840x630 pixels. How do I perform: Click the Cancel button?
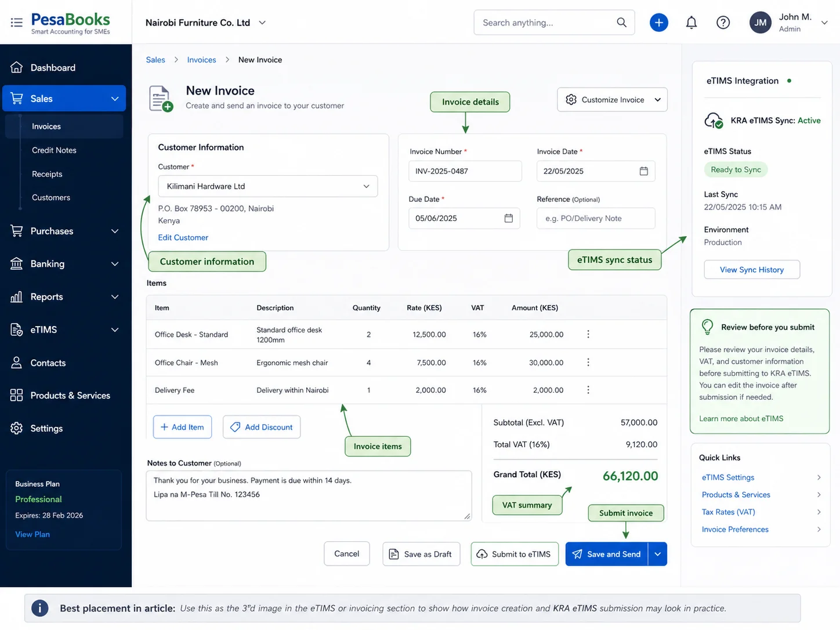347,554
